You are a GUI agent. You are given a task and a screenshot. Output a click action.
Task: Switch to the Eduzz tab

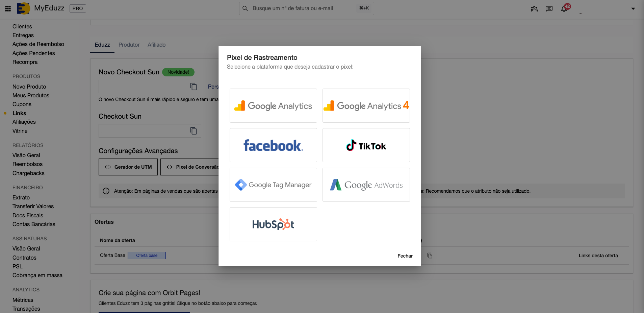pyautogui.click(x=102, y=45)
